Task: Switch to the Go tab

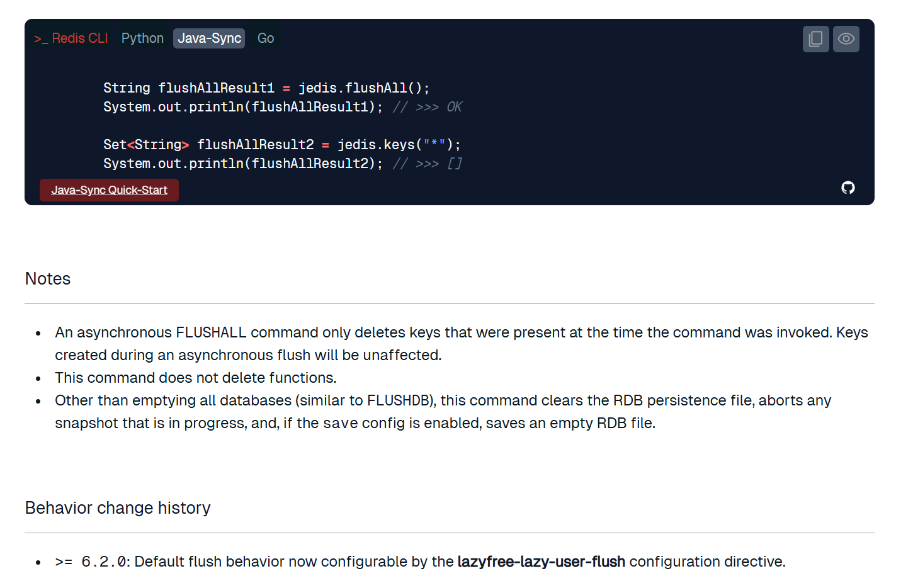Action: [x=266, y=38]
